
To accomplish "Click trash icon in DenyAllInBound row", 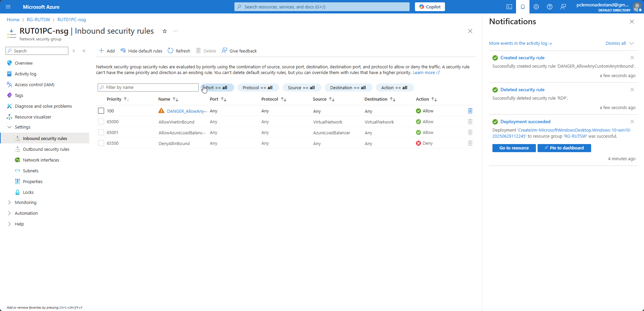I will tap(470, 143).
